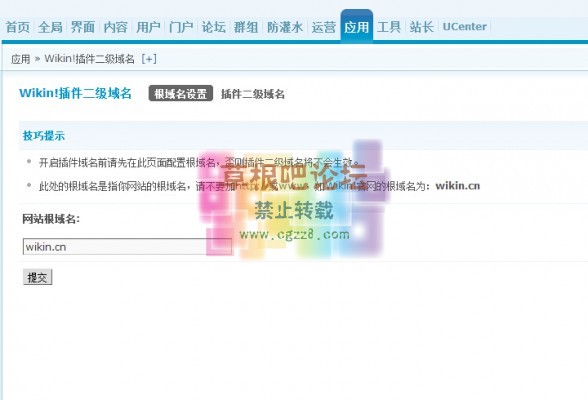Select the 运营 navigation tab
Viewport: 588px width, 400px height.
(323, 27)
